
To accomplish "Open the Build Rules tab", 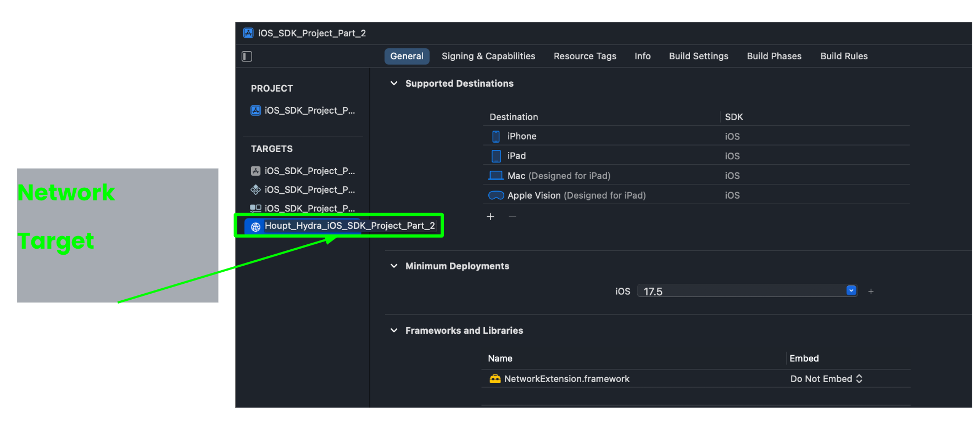I will pyautogui.click(x=844, y=56).
